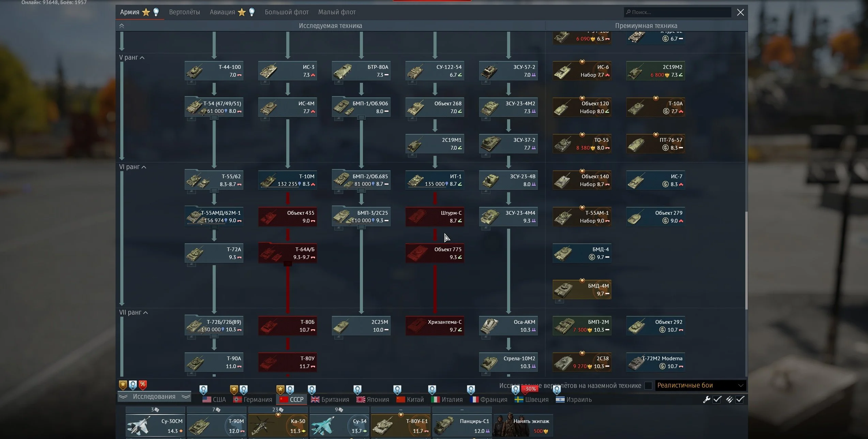Click the red discount percent filter icon
This screenshot has width=868, height=439.
142,385
